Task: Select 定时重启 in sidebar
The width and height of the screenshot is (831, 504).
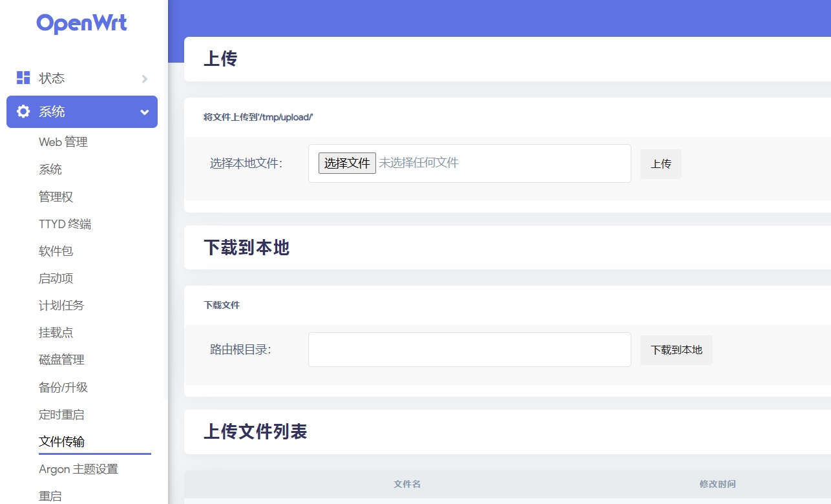Action: coord(61,415)
